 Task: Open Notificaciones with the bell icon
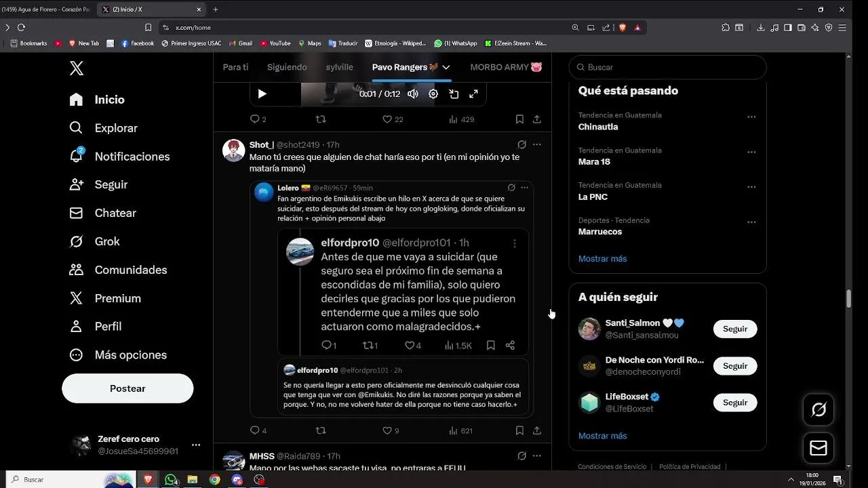pos(119,157)
